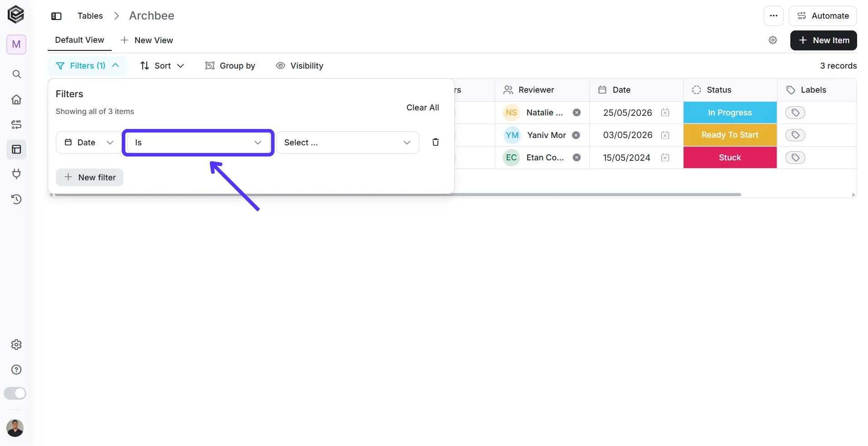Image resolution: width=868 pixels, height=446 pixels.
Task: Open the automations icon in the sidebar
Action: [x=16, y=124]
